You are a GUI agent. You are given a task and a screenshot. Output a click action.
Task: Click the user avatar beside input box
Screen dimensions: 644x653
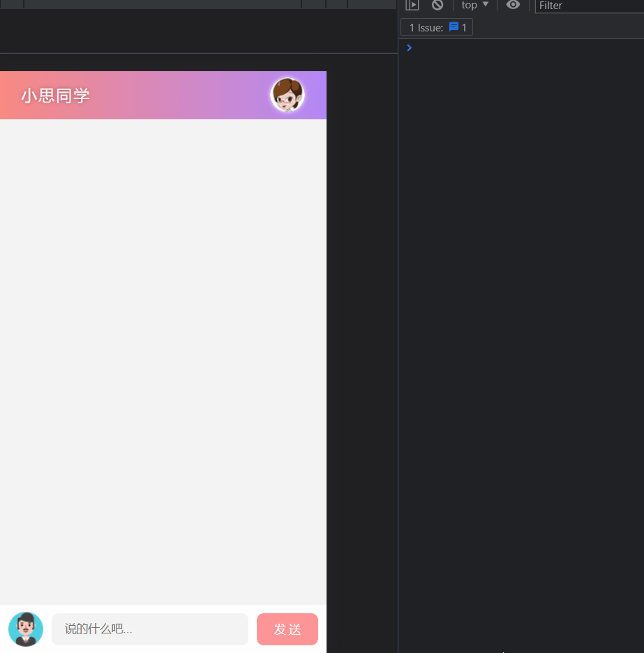pos(26,629)
